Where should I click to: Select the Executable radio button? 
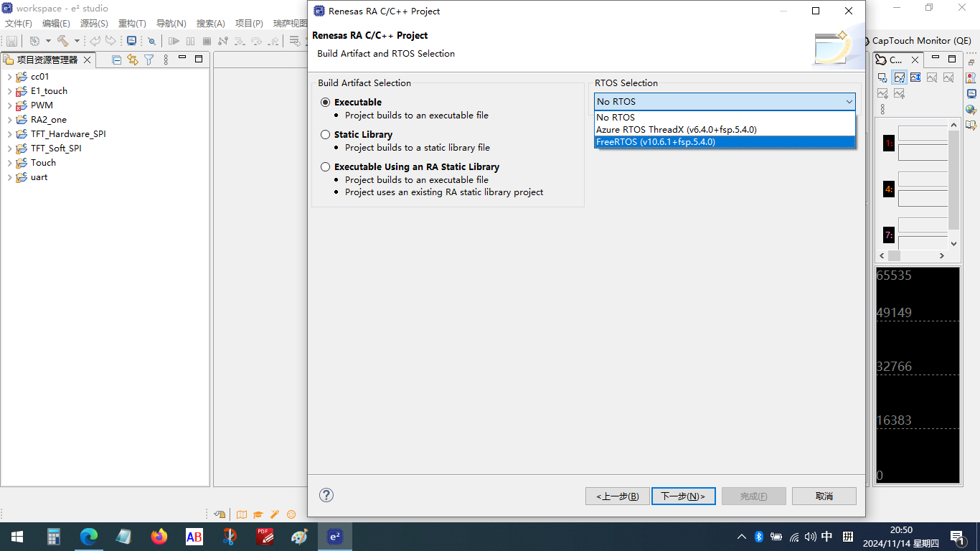tap(326, 103)
